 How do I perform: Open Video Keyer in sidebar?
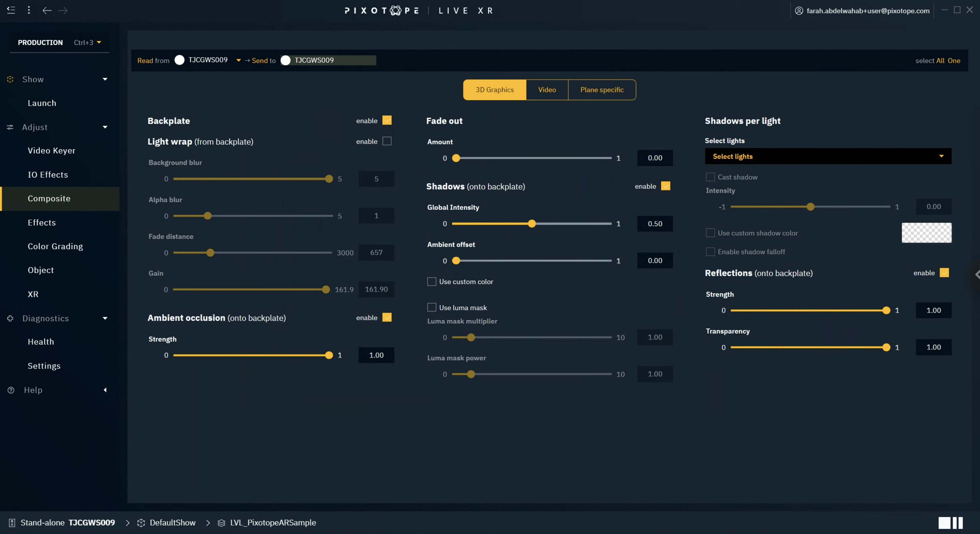point(52,151)
